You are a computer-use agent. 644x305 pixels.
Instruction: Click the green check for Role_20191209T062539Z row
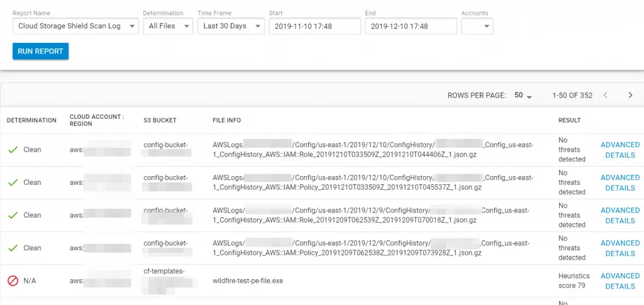[13, 215]
